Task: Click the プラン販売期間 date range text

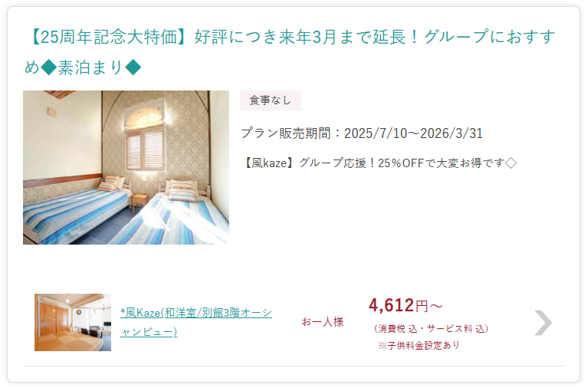Action: click(x=362, y=133)
